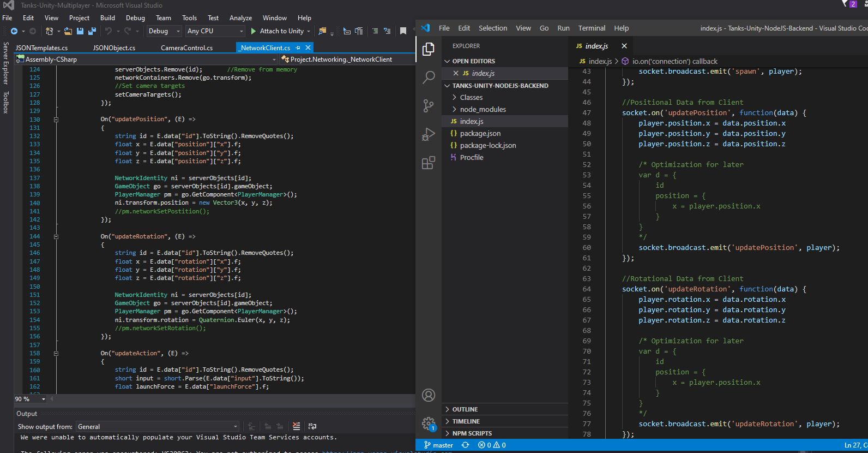Image resolution: width=868 pixels, height=453 pixels.
Task: Close the _NetworkClient.cs tab
Action: coord(308,48)
